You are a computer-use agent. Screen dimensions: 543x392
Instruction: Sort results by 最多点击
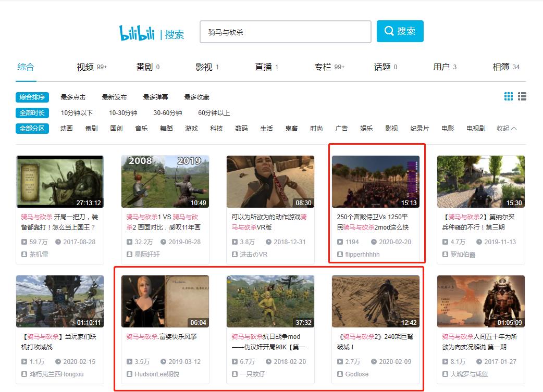tap(73, 97)
